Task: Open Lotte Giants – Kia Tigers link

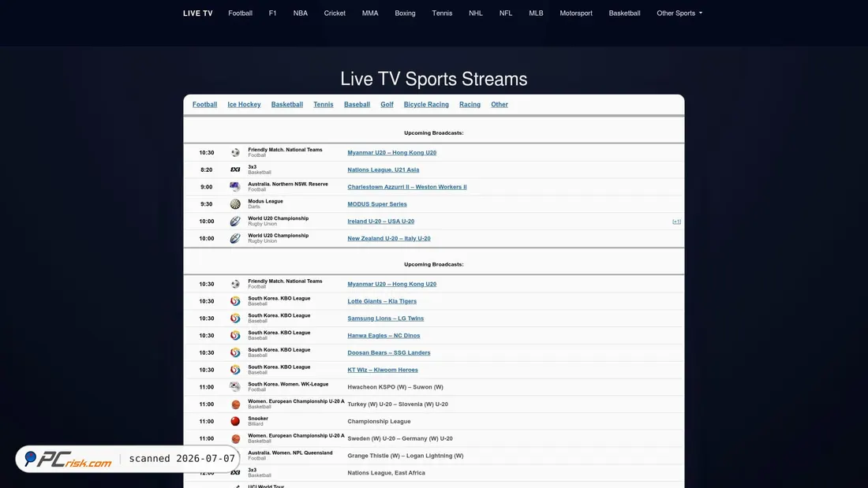Action: 382,301
